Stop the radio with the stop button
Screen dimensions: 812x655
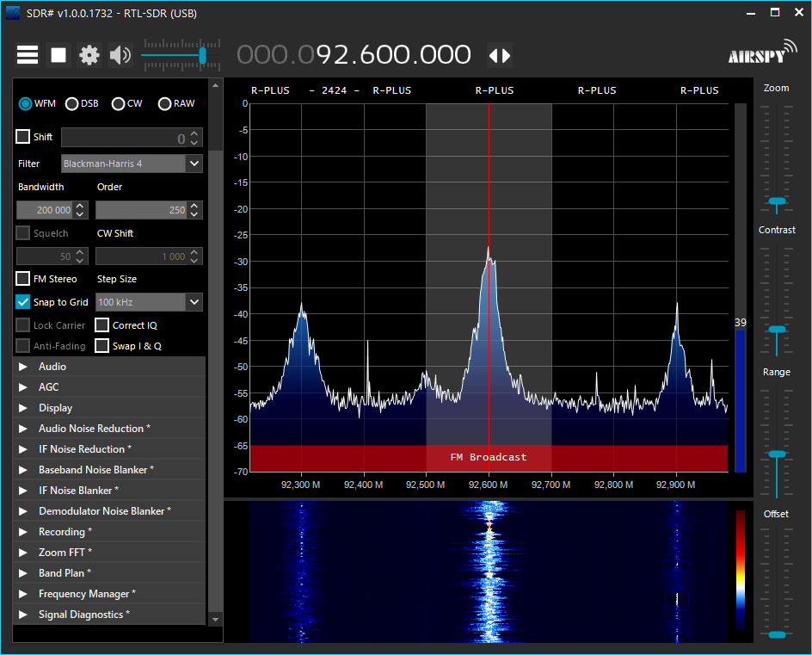click(x=58, y=55)
